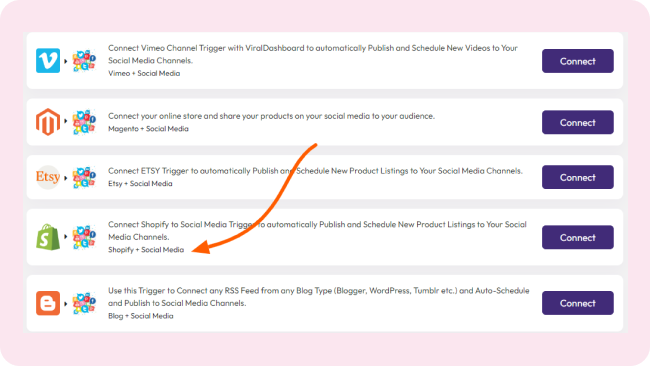Screen dimensions: 650x366
Task: Click the RSS Feed trigger description text
Action: pyautogui.click(x=318, y=297)
